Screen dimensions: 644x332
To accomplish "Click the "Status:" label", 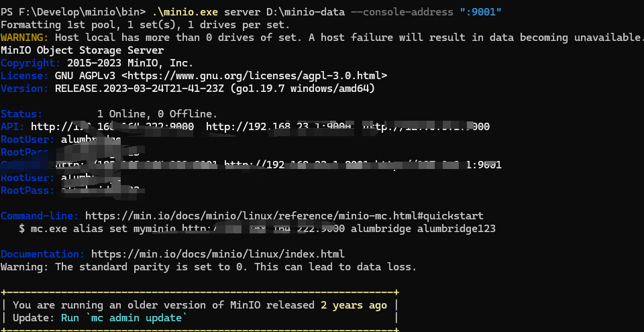I will 21,114.
